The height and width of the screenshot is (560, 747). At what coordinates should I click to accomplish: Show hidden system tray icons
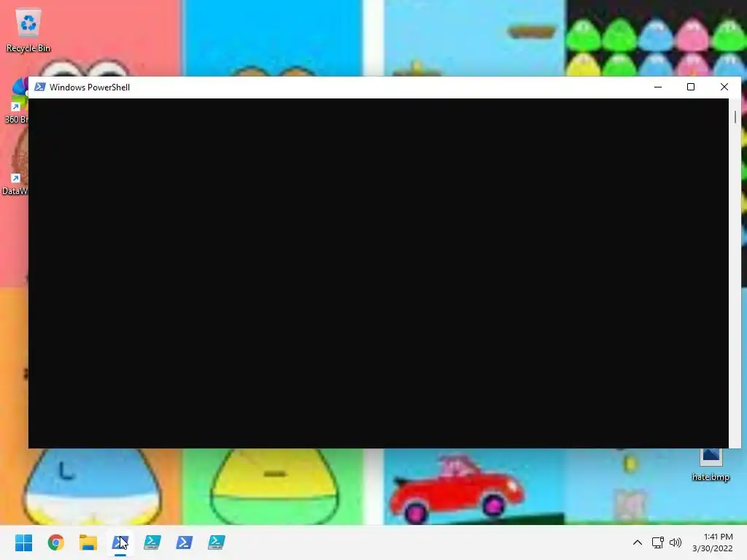[x=638, y=542]
